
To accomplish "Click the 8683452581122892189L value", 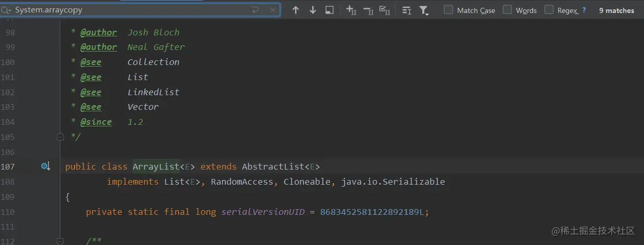I will 372,212.
